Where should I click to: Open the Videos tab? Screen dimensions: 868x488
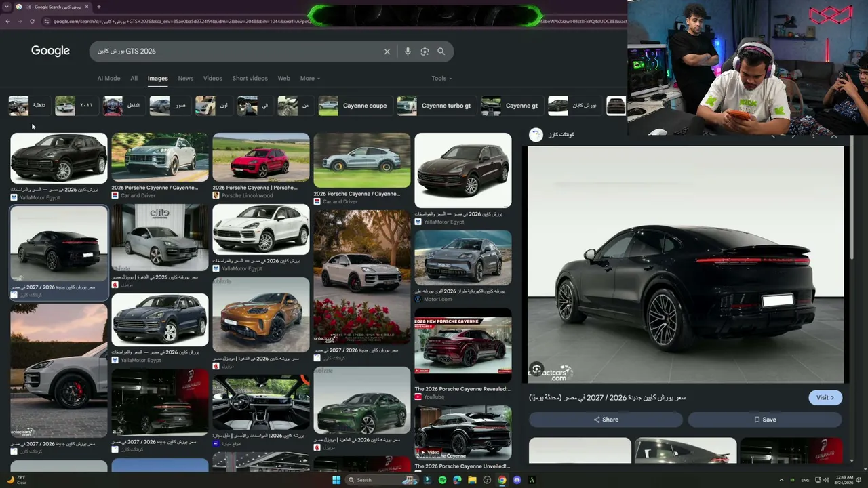click(x=212, y=79)
